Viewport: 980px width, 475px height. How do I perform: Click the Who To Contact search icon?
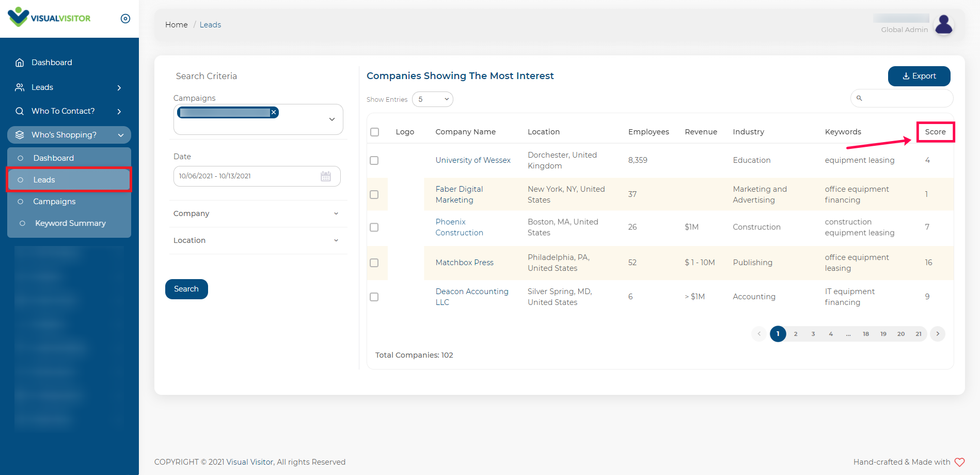[x=20, y=111]
